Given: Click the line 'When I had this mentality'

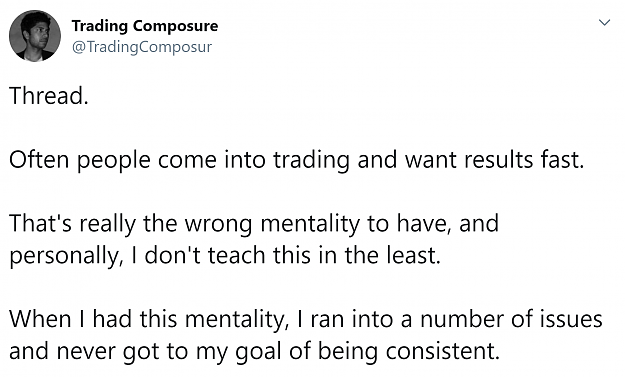Looking at the screenshot, I should point(306,319).
